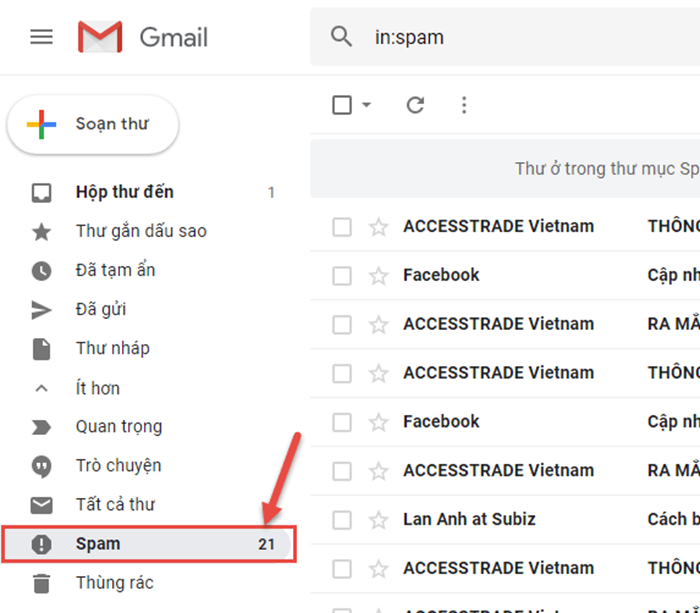Screen dimensions: 700x613
Task: Click the Spam unread count 21
Action: click(267, 544)
